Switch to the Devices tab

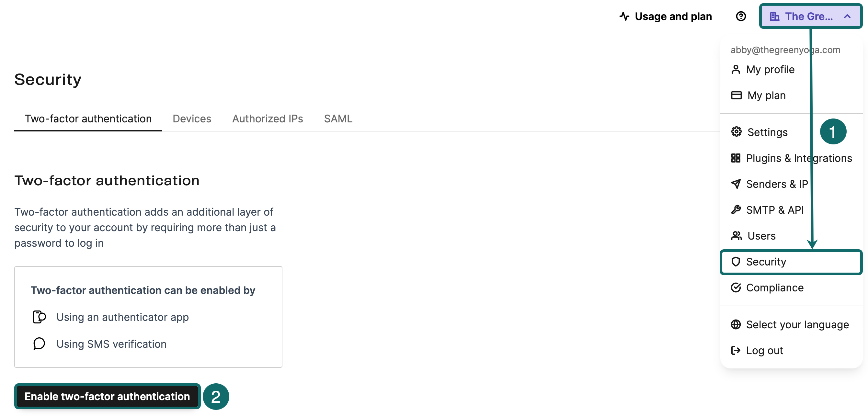tap(191, 118)
